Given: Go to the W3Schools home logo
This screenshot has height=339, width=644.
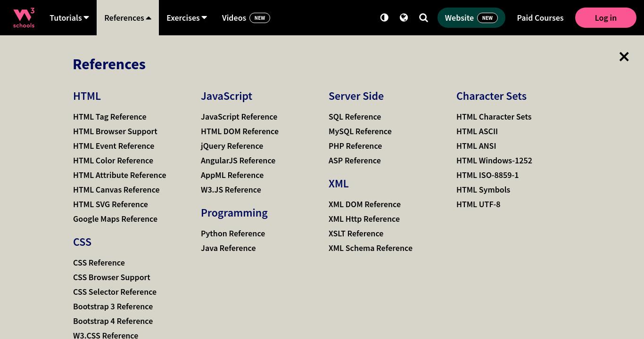Looking at the screenshot, I should click(24, 17).
